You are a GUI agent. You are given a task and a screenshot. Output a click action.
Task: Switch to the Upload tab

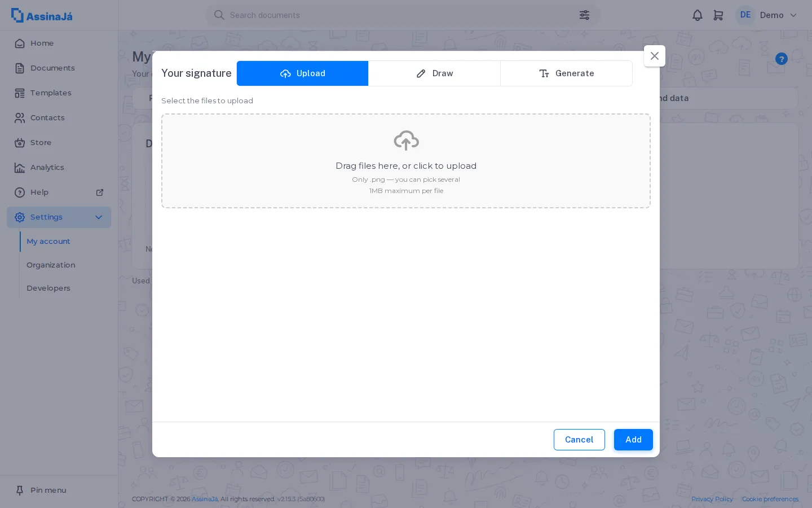pyautogui.click(x=302, y=73)
